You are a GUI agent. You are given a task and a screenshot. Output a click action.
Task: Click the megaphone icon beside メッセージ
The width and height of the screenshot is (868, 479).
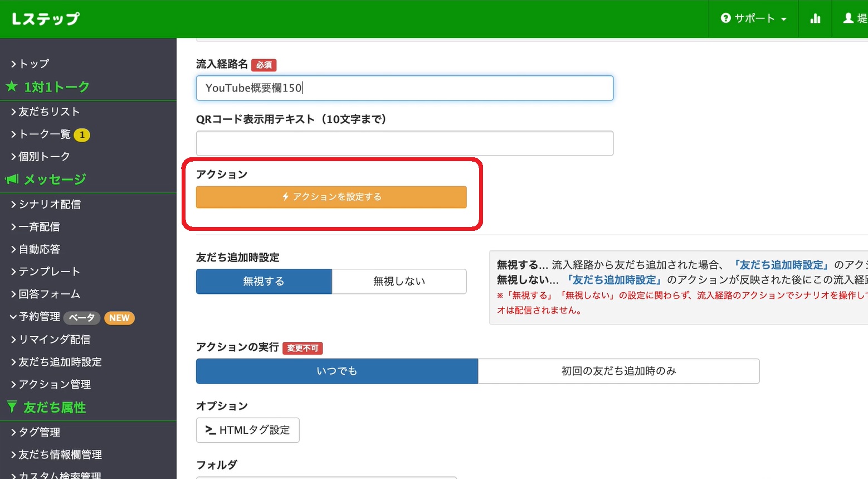click(12, 179)
